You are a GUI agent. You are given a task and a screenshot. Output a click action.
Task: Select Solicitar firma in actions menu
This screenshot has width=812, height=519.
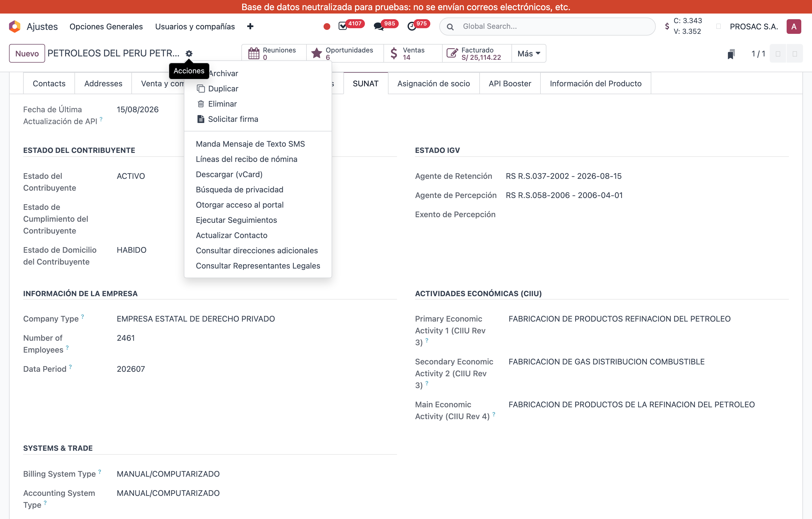point(258,119)
